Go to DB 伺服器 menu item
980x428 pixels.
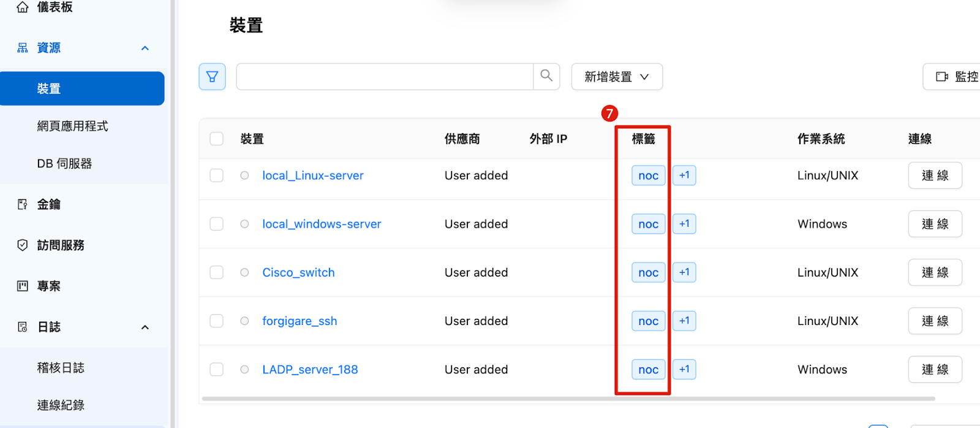[x=64, y=164]
